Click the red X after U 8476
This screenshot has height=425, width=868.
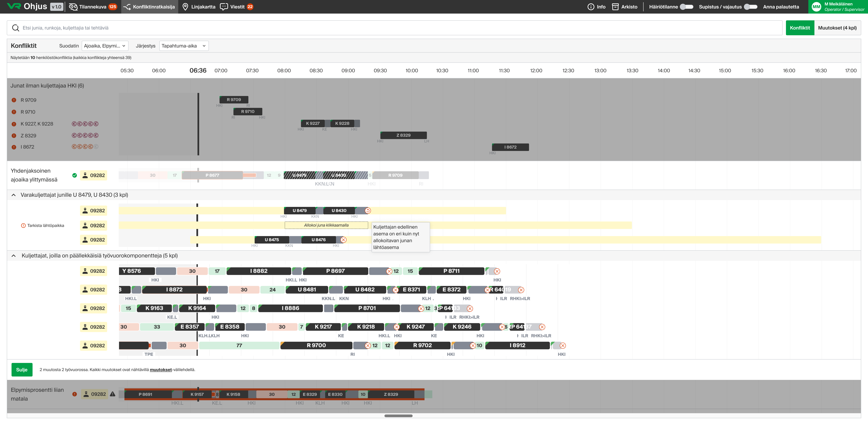pos(343,240)
